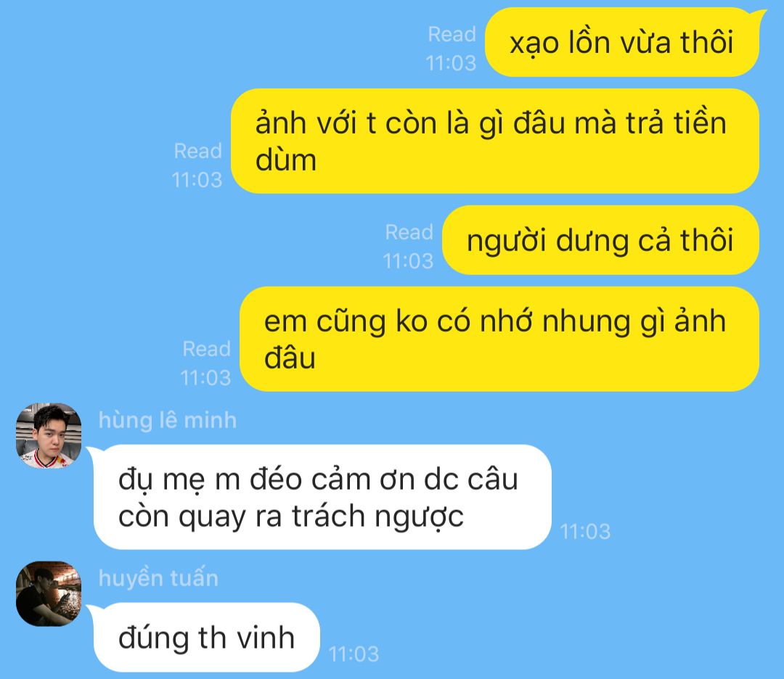Select the message starting 'ảnh với t còn'
The width and height of the screenshot is (784, 679).
pos(495,141)
